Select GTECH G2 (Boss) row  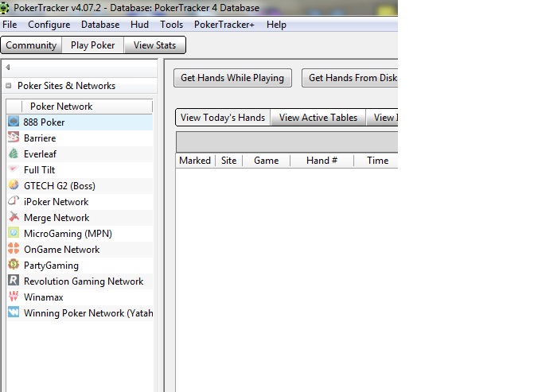click(x=80, y=186)
